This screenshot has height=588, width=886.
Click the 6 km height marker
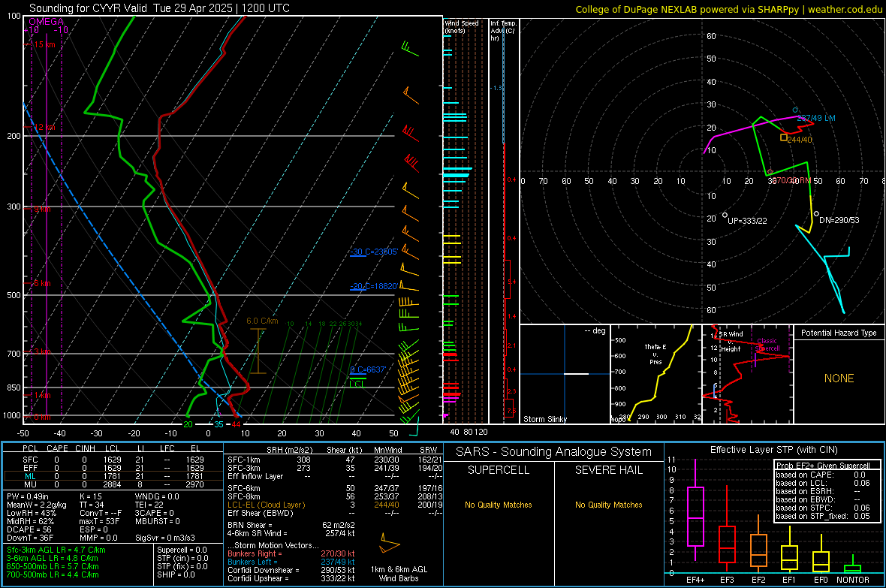click(x=42, y=283)
